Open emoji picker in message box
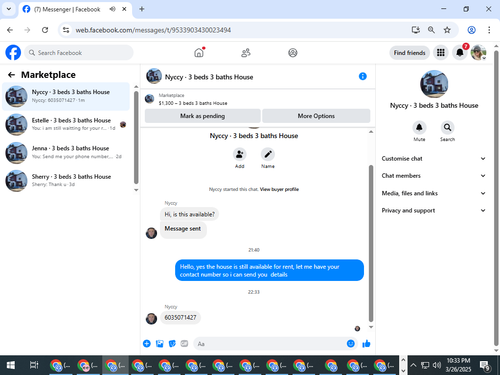This screenshot has height=375, width=500. pos(350,344)
